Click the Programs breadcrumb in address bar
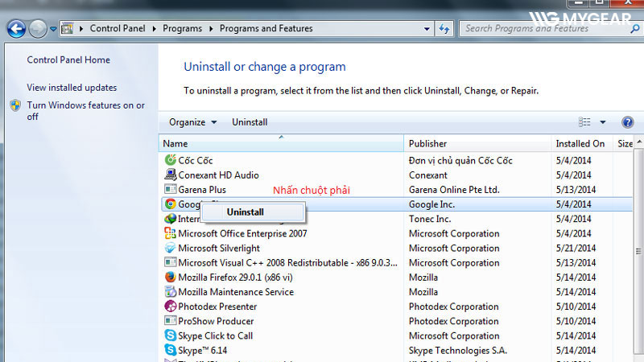Viewport: 644px width, 362px height. [182, 28]
